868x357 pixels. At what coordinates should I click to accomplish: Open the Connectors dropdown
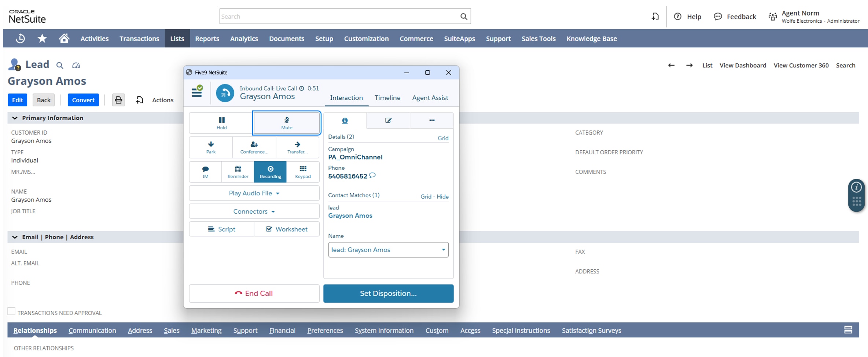pyautogui.click(x=254, y=211)
